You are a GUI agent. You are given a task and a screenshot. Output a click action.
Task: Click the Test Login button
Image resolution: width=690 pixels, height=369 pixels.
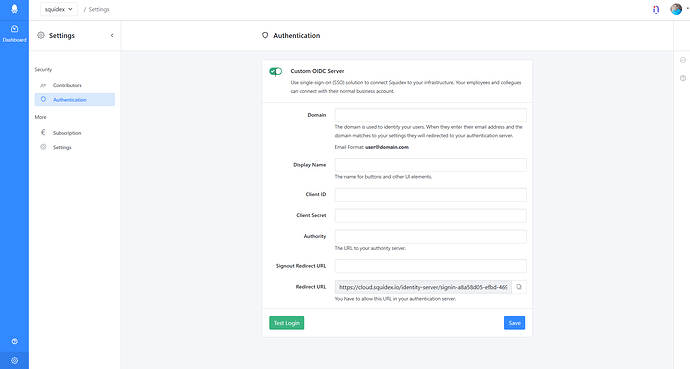click(286, 323)
